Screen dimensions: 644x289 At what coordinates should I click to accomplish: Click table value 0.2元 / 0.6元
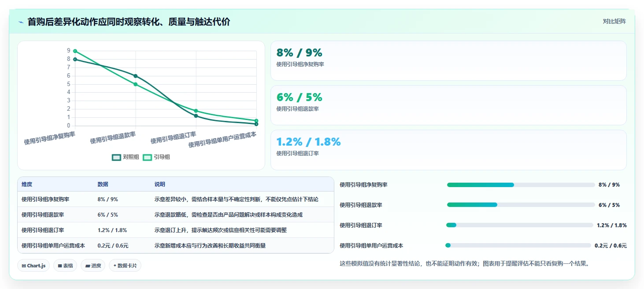[113, 246]
